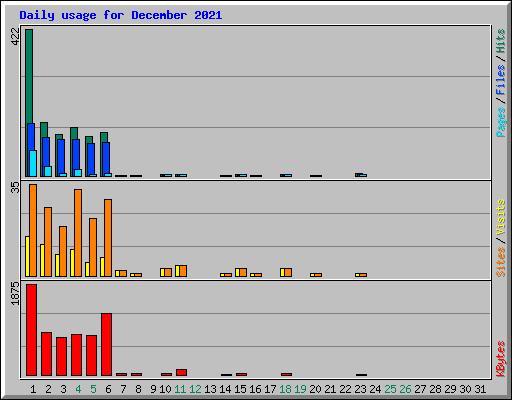The height and width of the screenshot is (400, 512).
Task: Click the orange sites bar for day 11
Action: coord(183,271)
